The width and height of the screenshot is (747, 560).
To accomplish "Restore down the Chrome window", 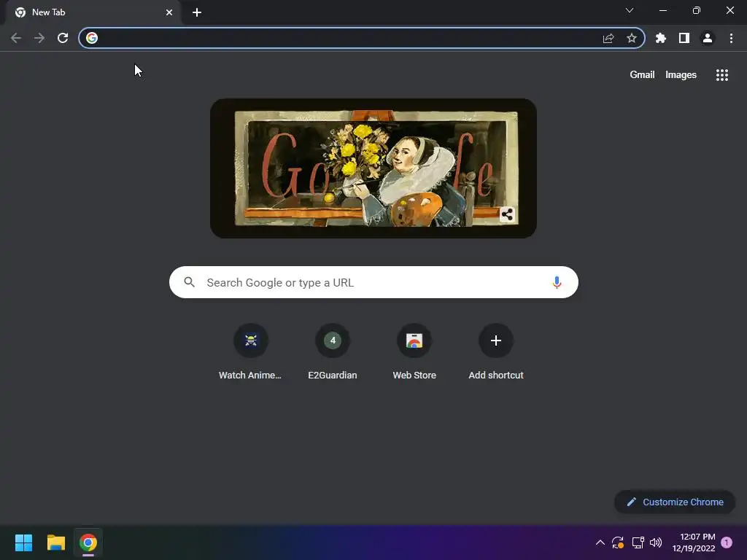I will pyautogui.click(x=697, y=10).
